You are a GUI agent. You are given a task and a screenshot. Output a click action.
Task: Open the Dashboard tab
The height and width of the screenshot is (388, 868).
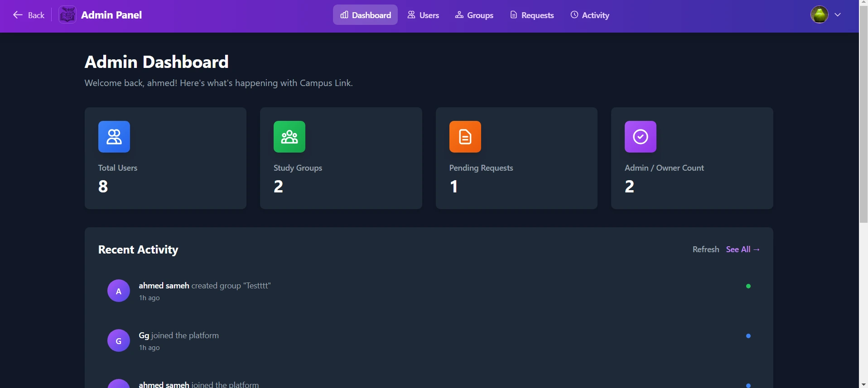tap(365, 15)
